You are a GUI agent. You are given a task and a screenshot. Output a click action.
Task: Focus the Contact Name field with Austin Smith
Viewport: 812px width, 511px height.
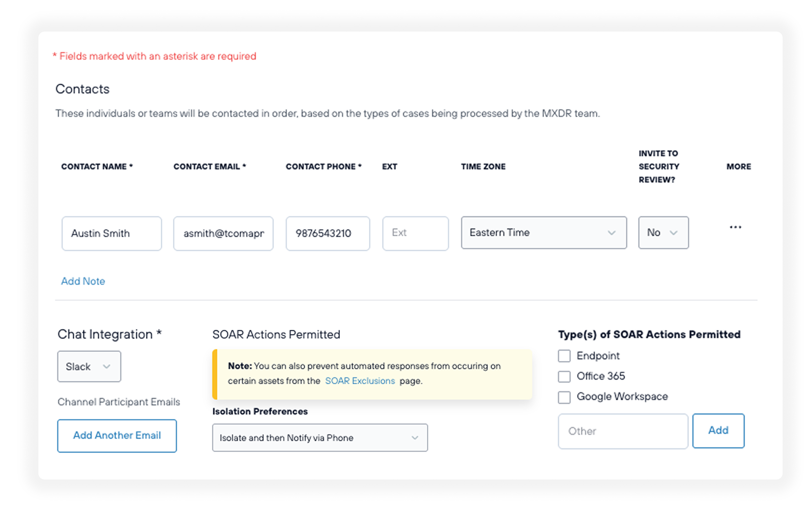(112, 233)
